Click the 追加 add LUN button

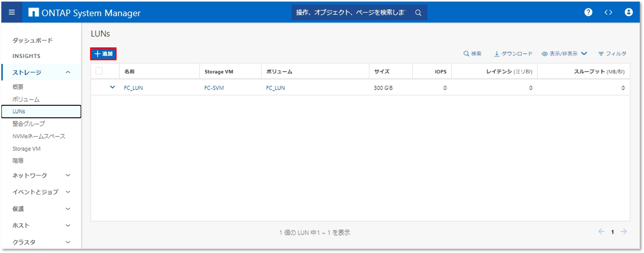[103, 54]
